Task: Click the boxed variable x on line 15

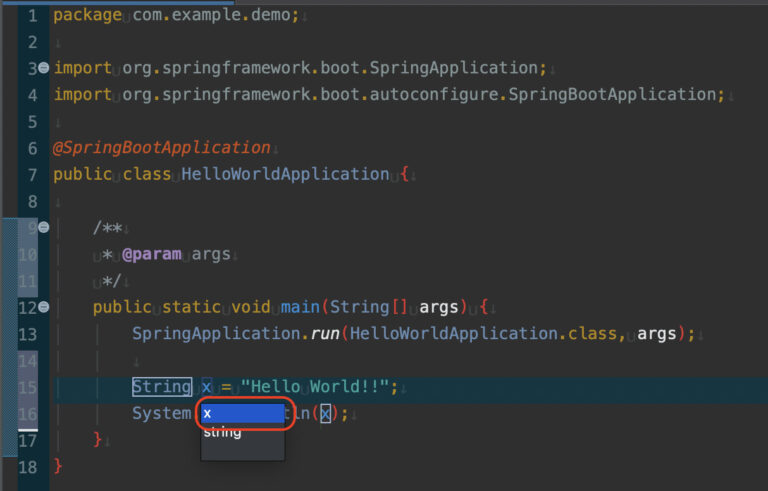Action: point(207,387)
